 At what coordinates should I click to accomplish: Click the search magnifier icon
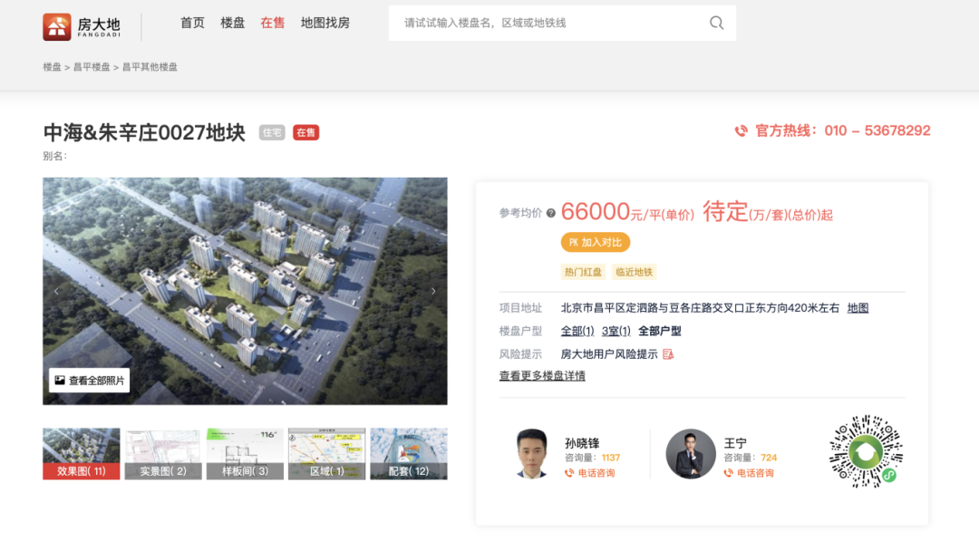coord(716,23)
